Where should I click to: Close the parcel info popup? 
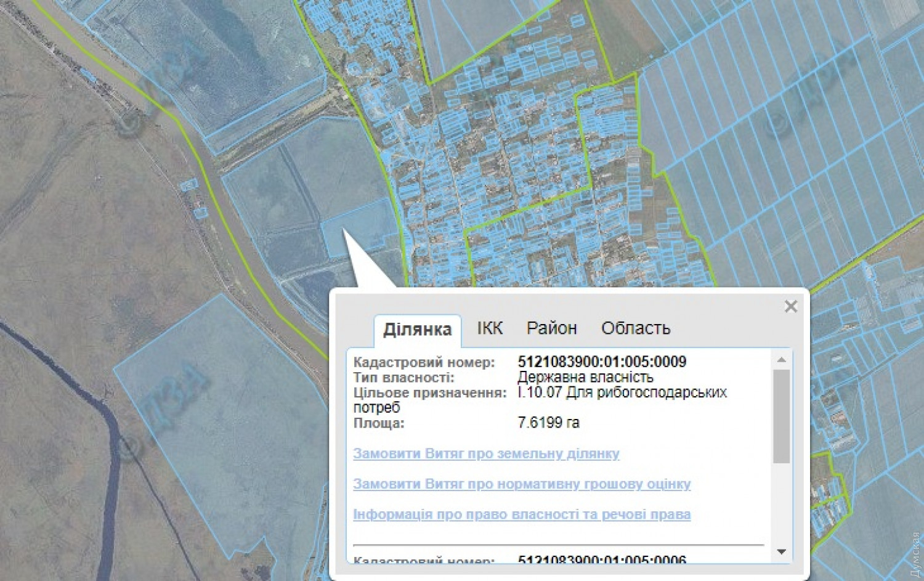[791, 306]
